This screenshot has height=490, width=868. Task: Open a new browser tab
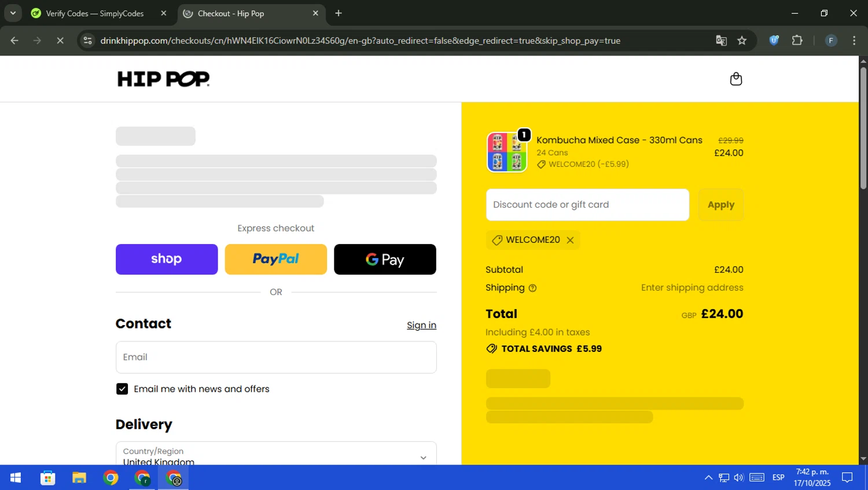pyautogui.click(x=339, y=13)
